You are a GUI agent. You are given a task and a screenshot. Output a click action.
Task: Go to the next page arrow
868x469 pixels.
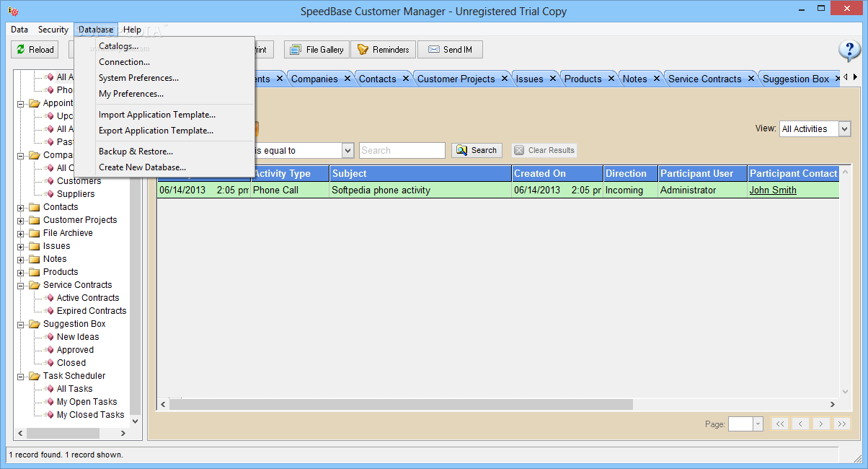821,424
